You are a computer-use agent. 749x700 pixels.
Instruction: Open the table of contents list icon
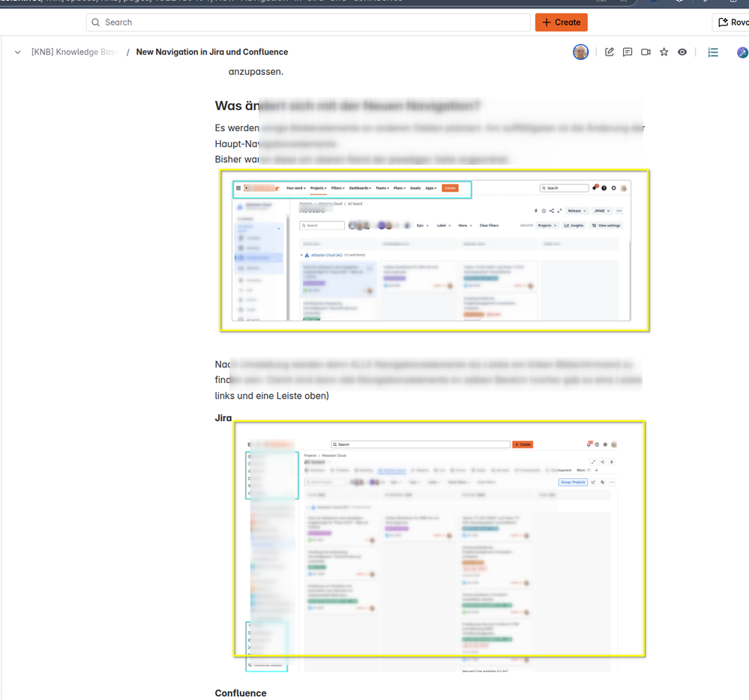point(713,52)
